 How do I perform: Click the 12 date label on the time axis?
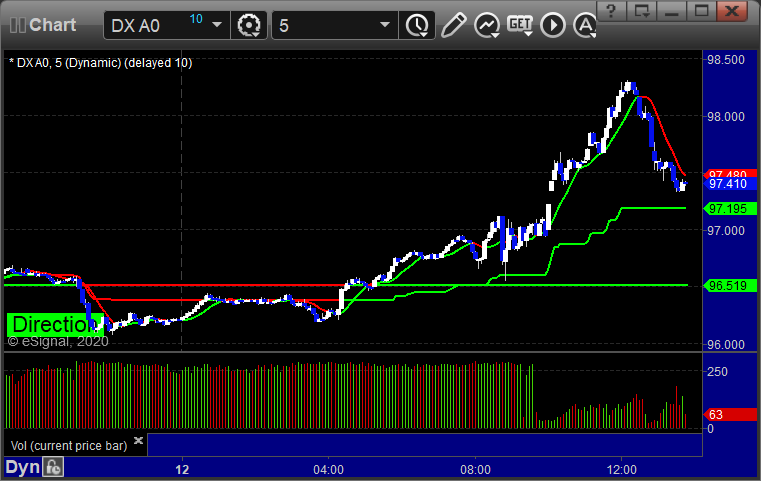[182, 470]
